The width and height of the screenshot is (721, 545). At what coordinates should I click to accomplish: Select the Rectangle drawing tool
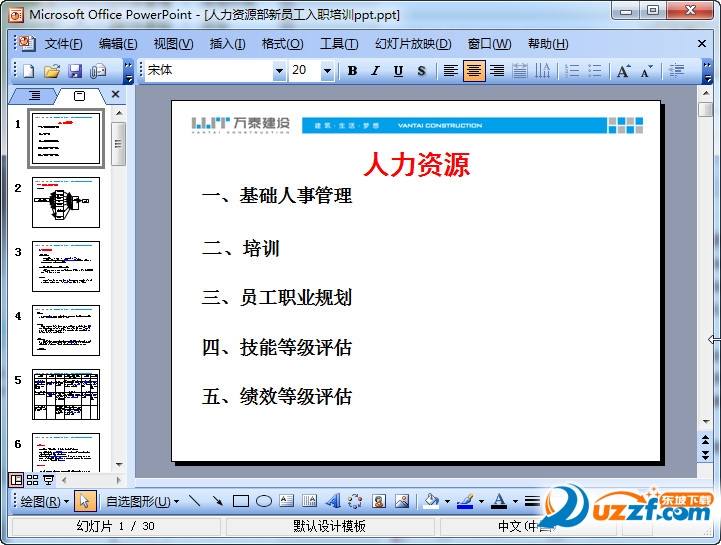pos(241,501)
